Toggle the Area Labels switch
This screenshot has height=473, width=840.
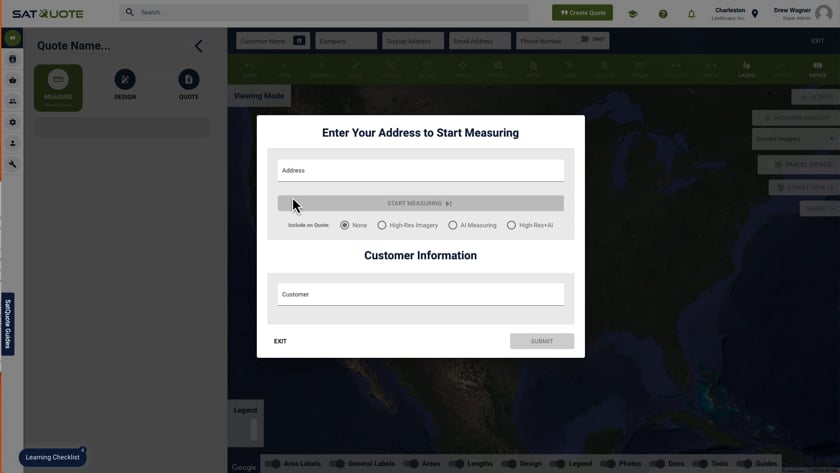pos(273,463)
